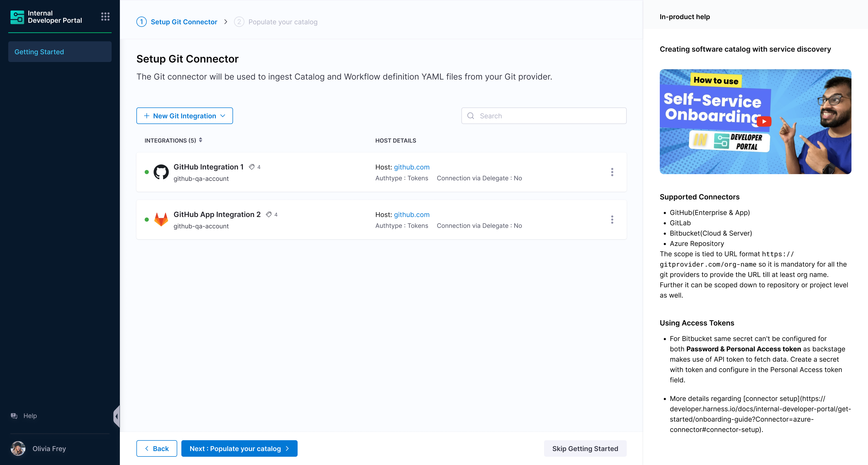Click the tag icon beside GitHub Integration 1
The image size is (868, 465).
pyautogui.click(x=252, y=167)
